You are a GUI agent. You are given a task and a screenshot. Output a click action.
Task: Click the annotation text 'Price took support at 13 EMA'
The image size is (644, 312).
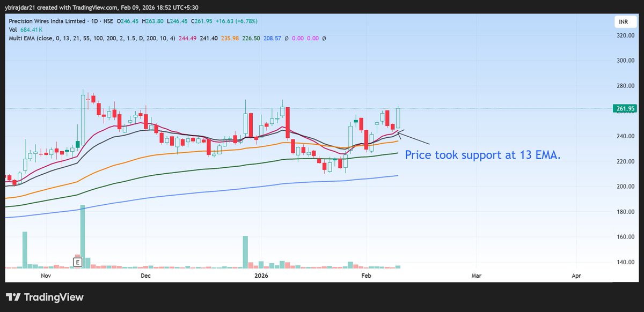pos(483,155)
